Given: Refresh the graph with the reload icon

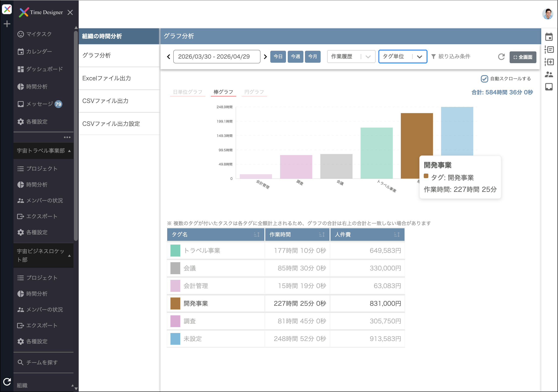Looking at the screenshot, I should point(501,57).
